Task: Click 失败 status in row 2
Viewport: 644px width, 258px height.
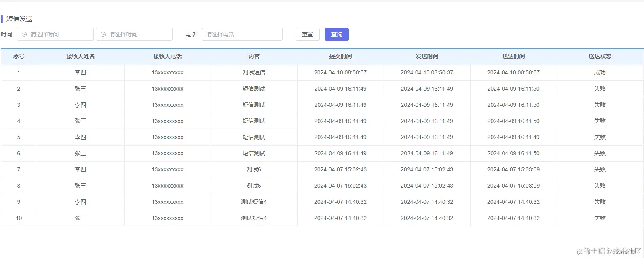Action: [x=600, y=89]
